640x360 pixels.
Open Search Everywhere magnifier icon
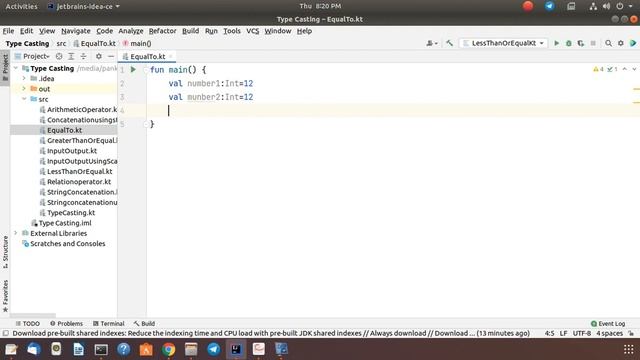[x=608, y=43]
